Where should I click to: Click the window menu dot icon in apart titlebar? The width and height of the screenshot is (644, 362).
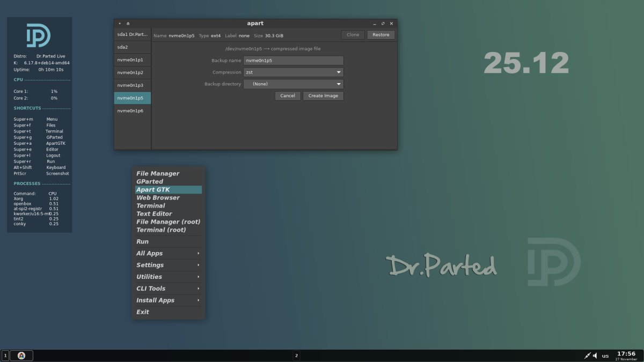[x=120, y=24]
